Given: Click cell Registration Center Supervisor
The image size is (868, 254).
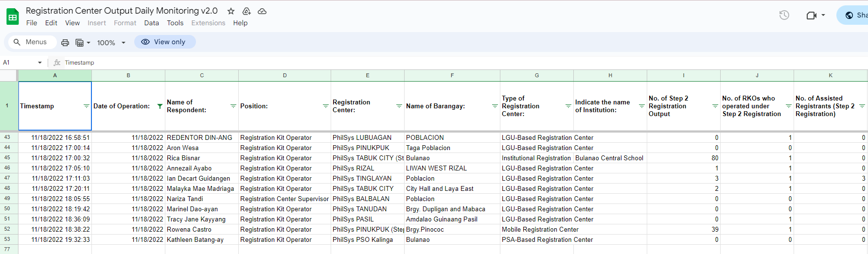Looking at the screenshot, I should click(x=284, y=199).
